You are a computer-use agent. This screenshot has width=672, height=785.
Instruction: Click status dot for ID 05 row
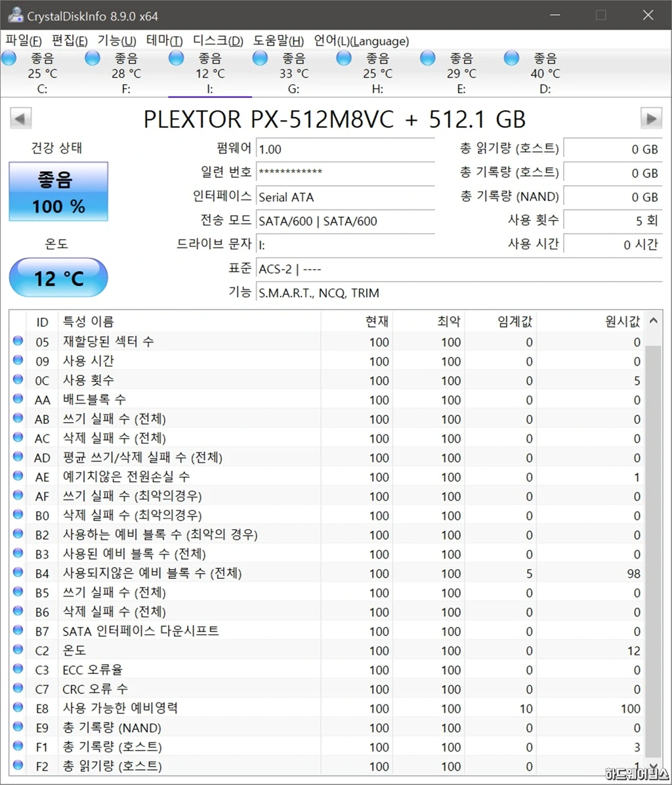point(18,341)
